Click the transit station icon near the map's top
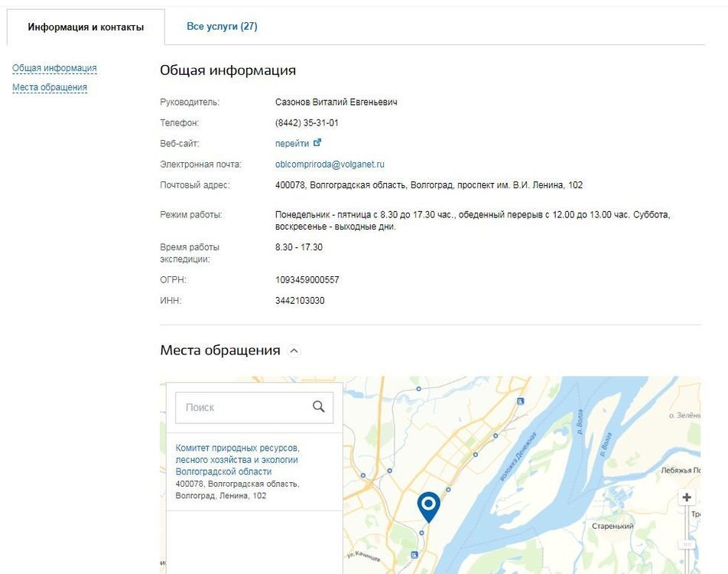728x574 pixels. [521, 400]
